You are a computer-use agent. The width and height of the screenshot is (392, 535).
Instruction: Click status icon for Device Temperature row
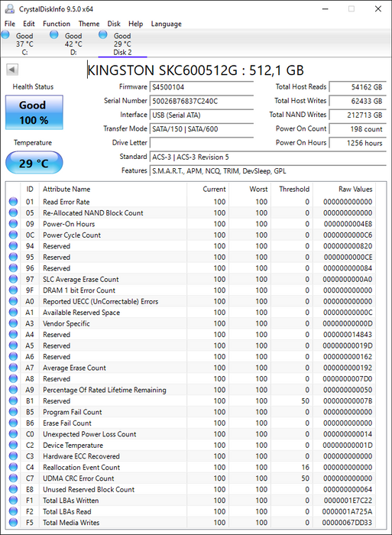[13, 445]
